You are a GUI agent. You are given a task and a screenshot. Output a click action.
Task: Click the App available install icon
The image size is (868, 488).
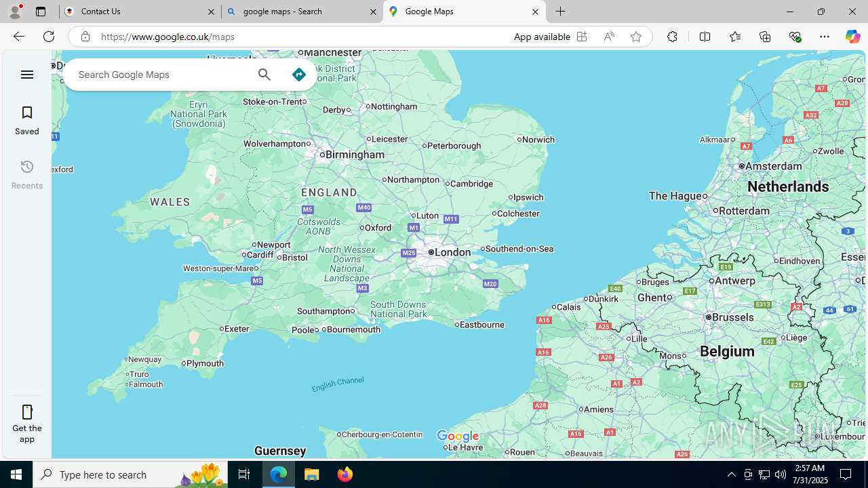click(x=582, y=37)
